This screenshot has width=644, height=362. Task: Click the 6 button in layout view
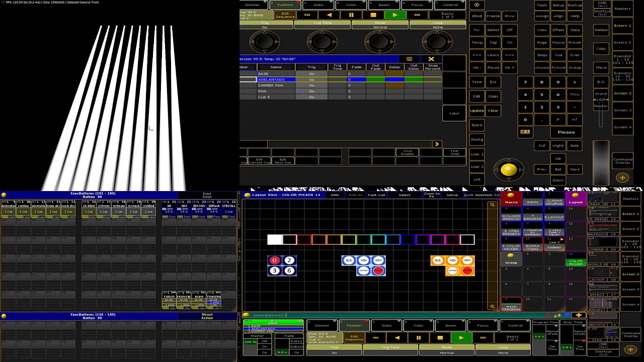[289, 271]
